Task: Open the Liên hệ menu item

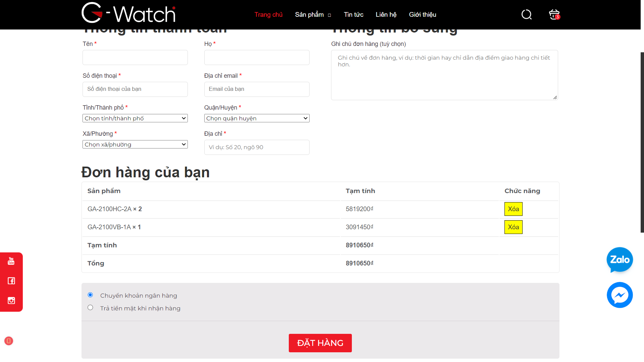Action: tap(386, 15)
